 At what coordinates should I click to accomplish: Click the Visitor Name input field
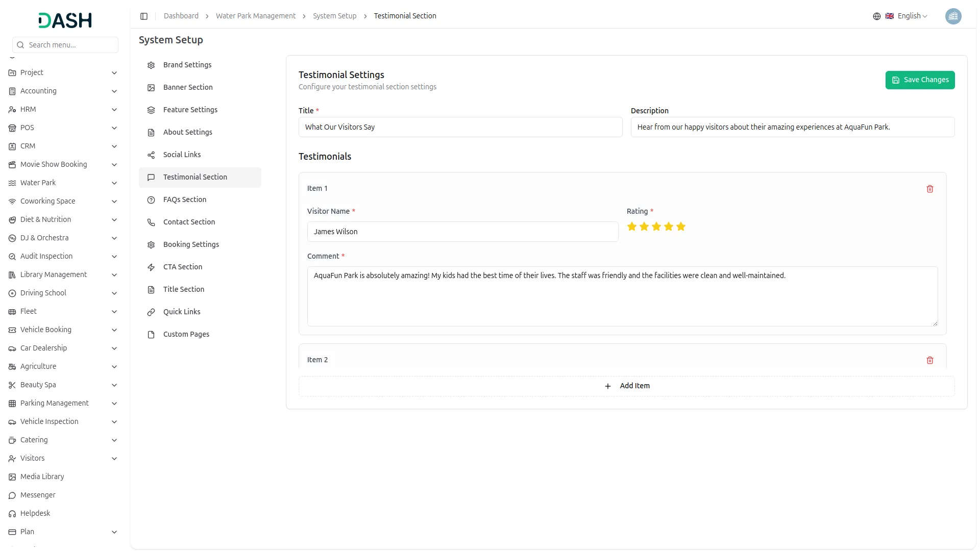(x=462, y=232)
